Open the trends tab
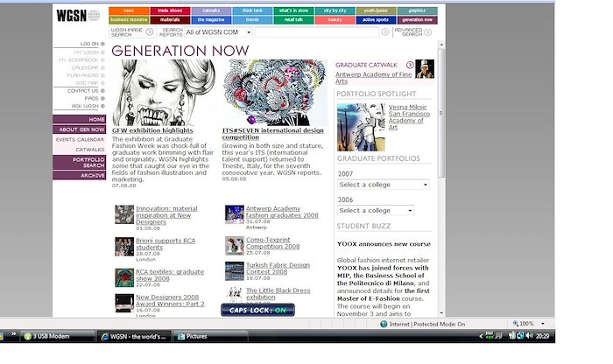Viewport: 613px width, 364px height. pos(252,19)
